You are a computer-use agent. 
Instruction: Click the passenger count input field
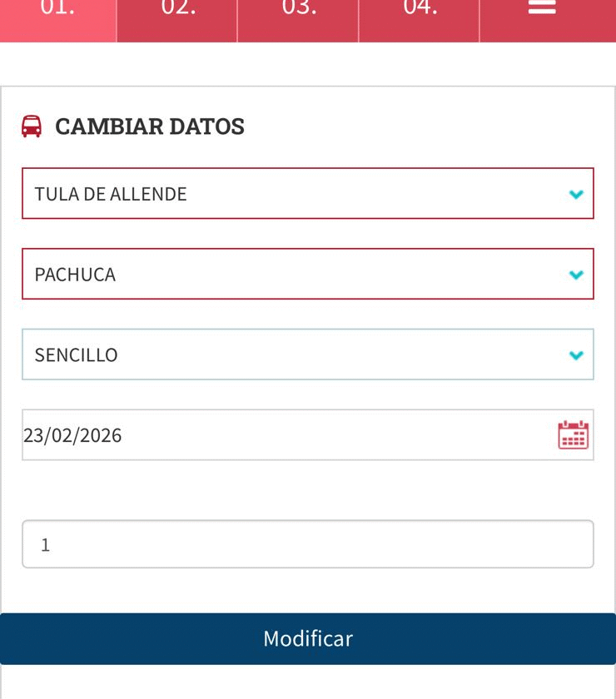(308, 544)
